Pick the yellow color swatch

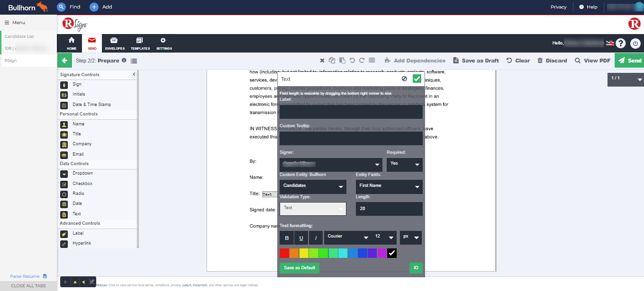click(x=304, y=253)
